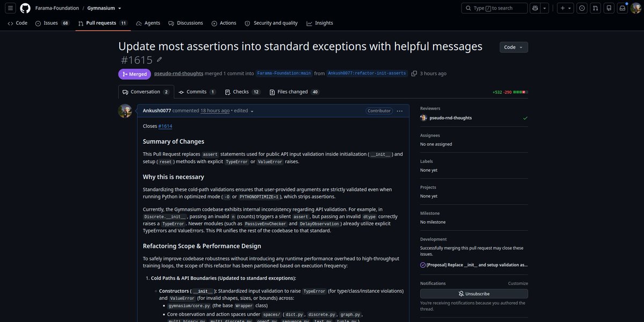Open linked issue #1614
Image resolution: width=644 pixels, height=322 pixels.
[x=165, y=126]
